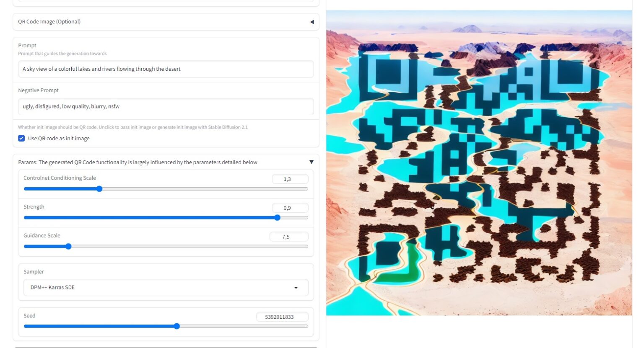Click the Strength value field showing 0,9
The height and width of the screenshot is (348, 644).
point(290,208)
